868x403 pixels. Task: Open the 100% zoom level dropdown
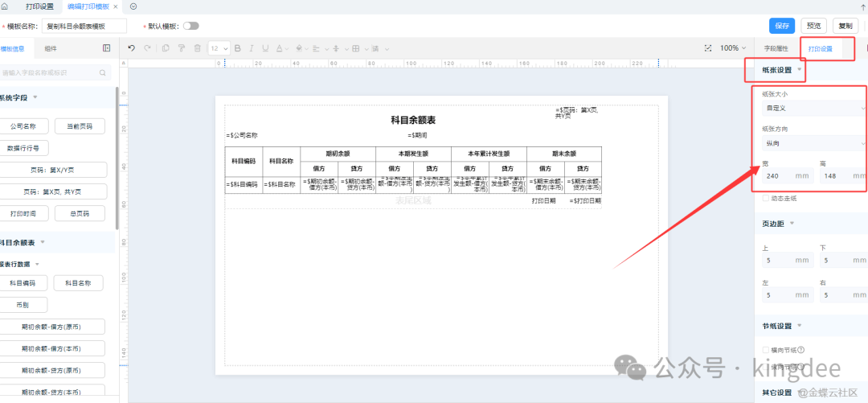pos(733,48)
